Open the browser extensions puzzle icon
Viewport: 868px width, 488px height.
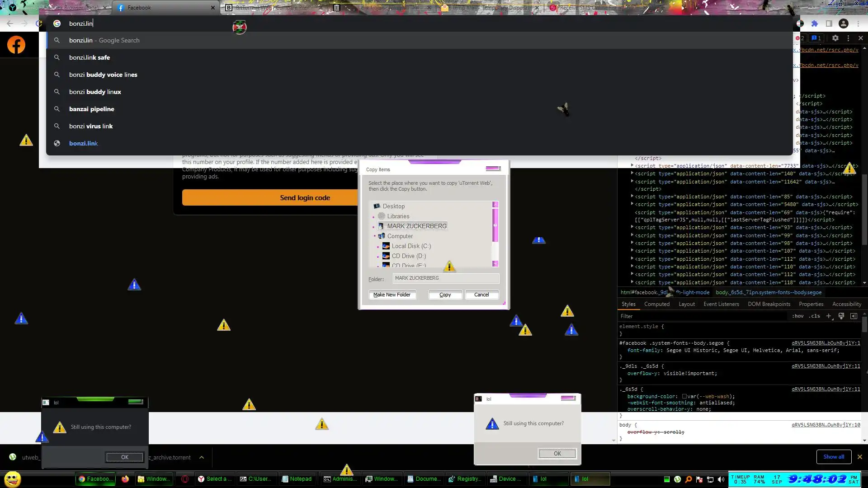(x=814, y=23)
